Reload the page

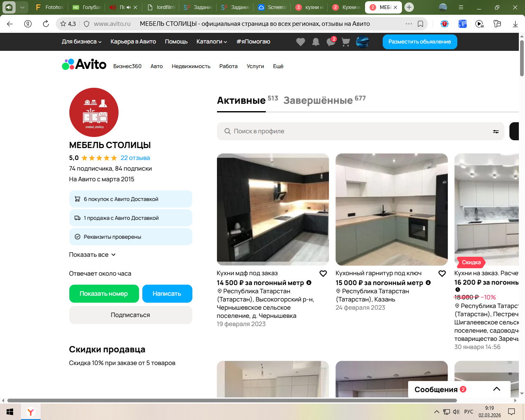(46, 24)
